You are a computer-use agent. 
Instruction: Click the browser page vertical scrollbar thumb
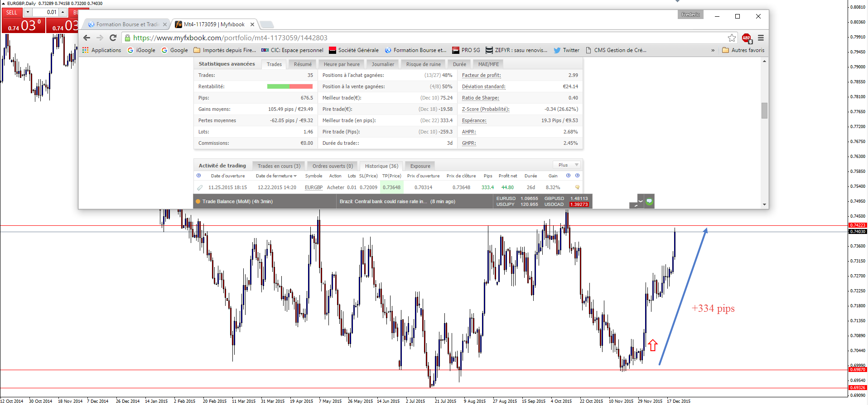764,110
